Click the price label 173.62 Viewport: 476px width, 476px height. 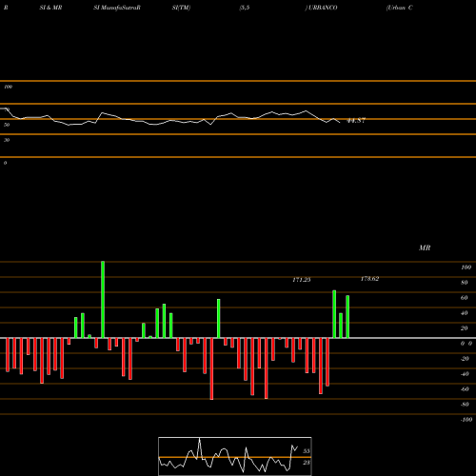click(369, 279)
